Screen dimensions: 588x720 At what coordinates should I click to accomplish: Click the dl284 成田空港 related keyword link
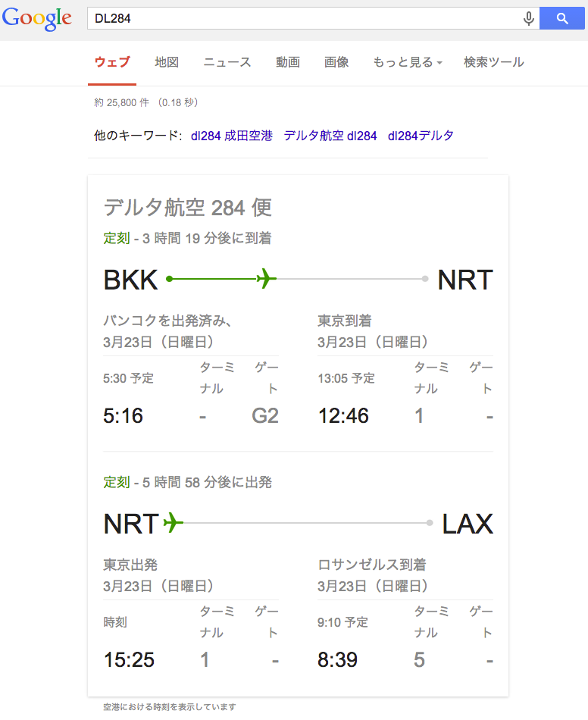(232, 136)
